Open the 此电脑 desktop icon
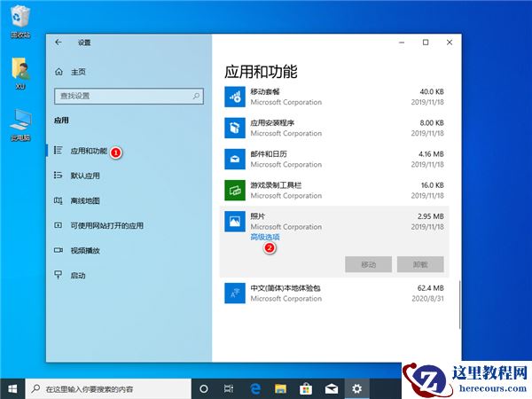Viewport: 532px width, 399px height. [20, 125]
